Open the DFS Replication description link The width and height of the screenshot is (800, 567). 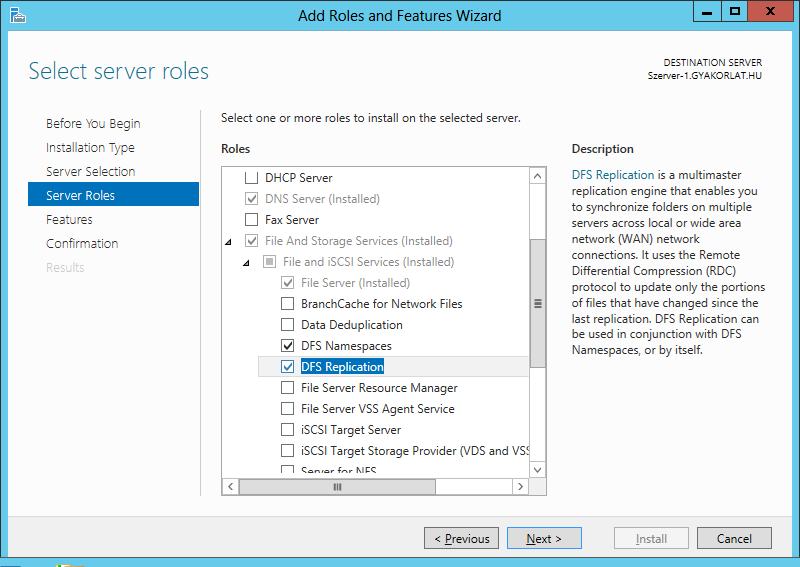pyautogui.click(x=613, y=175)
